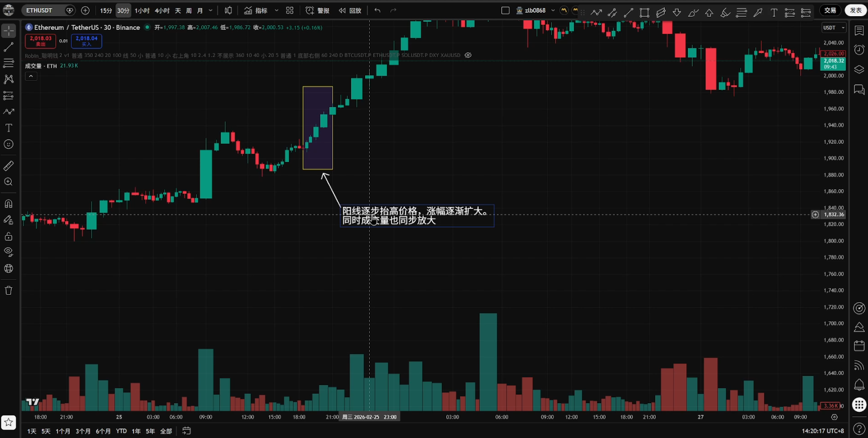Open the go-to-date calendar icon
The image size is (868, 438).
(187, 431)
